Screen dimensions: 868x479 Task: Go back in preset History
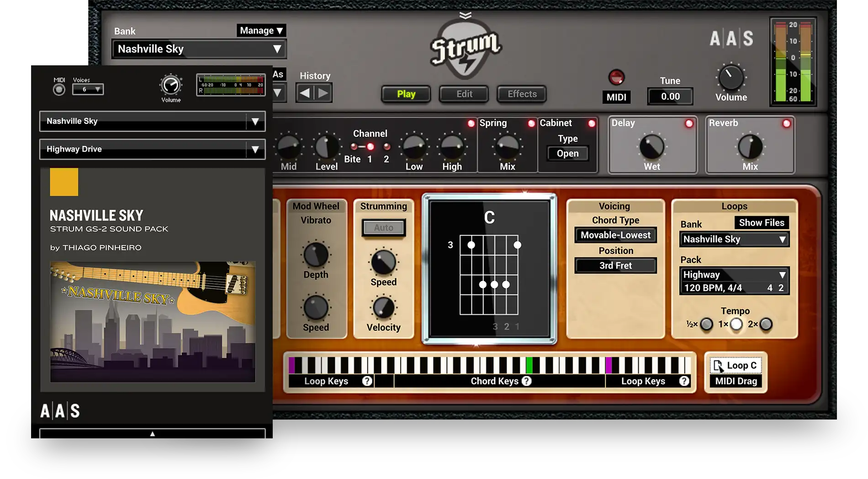point(305,93)
